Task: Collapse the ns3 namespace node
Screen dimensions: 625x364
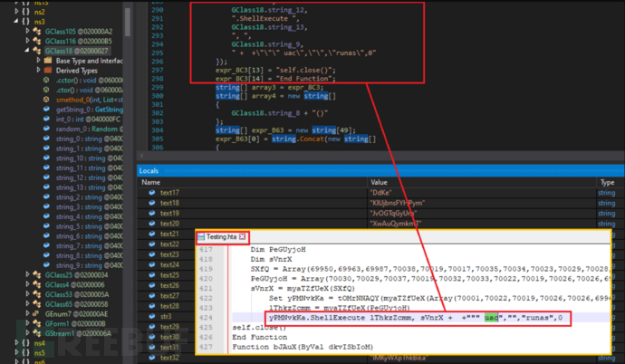Action: point(16,21)
